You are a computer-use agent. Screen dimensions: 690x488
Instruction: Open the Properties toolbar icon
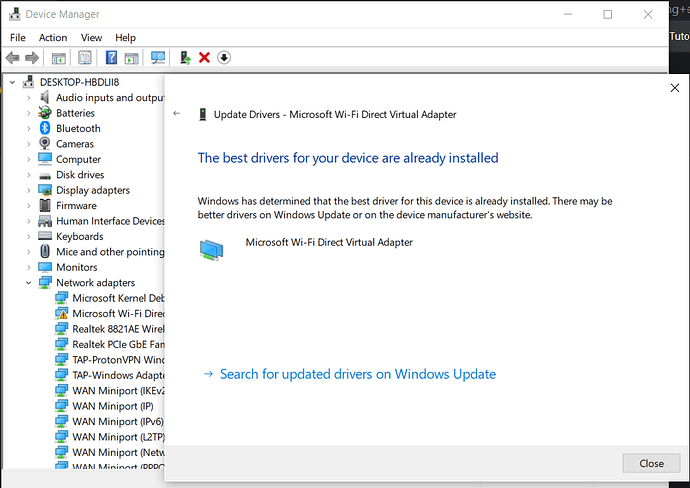click(84, 58)
